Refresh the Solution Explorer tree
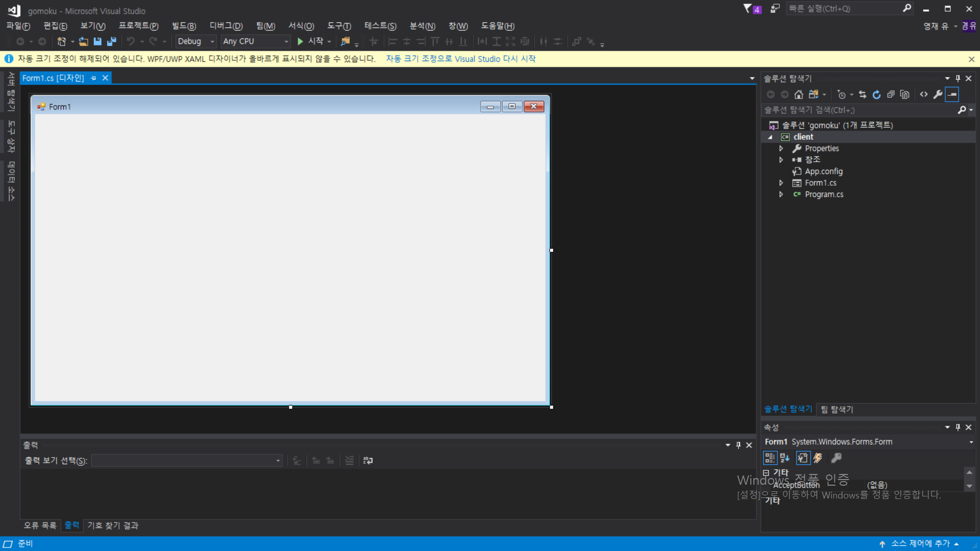The width and height of the screenshot is (980, 551). click(876, 94)
